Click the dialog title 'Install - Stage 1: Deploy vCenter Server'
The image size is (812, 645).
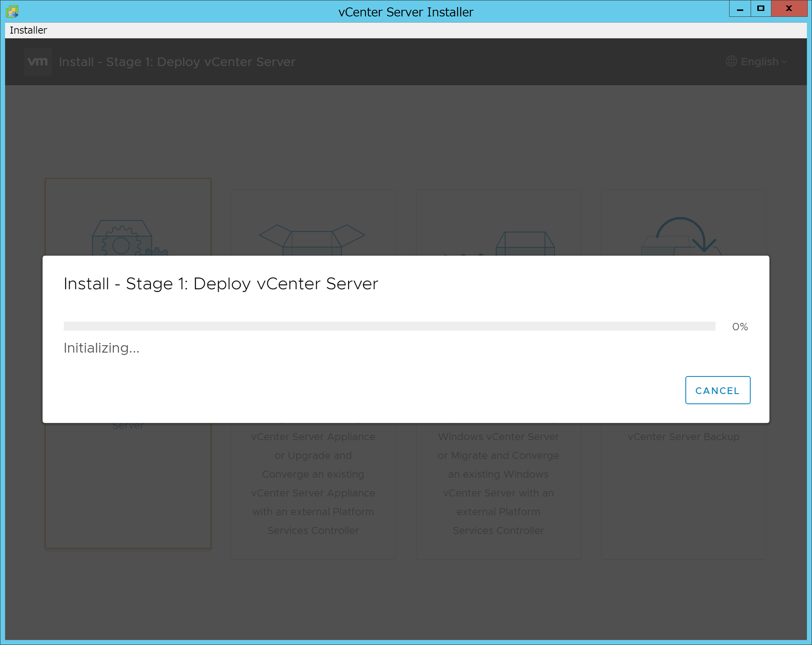tap(221, 283)
